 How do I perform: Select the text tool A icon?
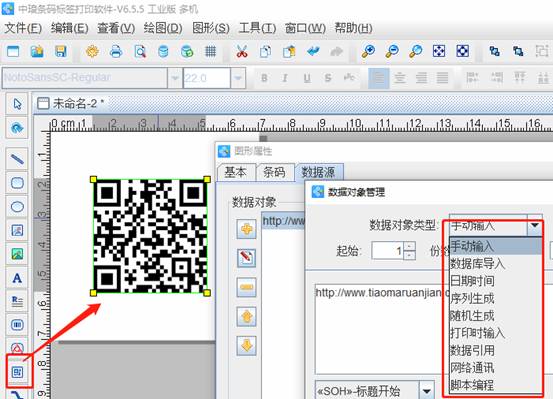point(17,278)
